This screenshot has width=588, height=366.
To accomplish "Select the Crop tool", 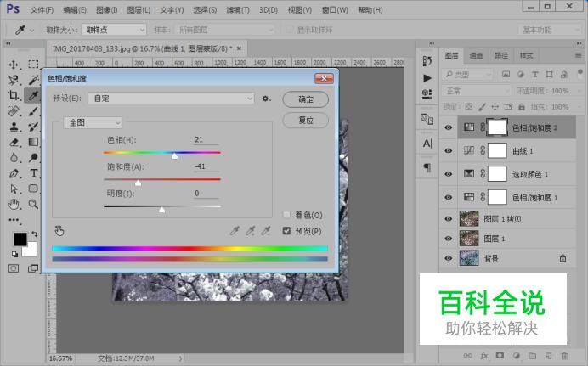I will 14,95.
